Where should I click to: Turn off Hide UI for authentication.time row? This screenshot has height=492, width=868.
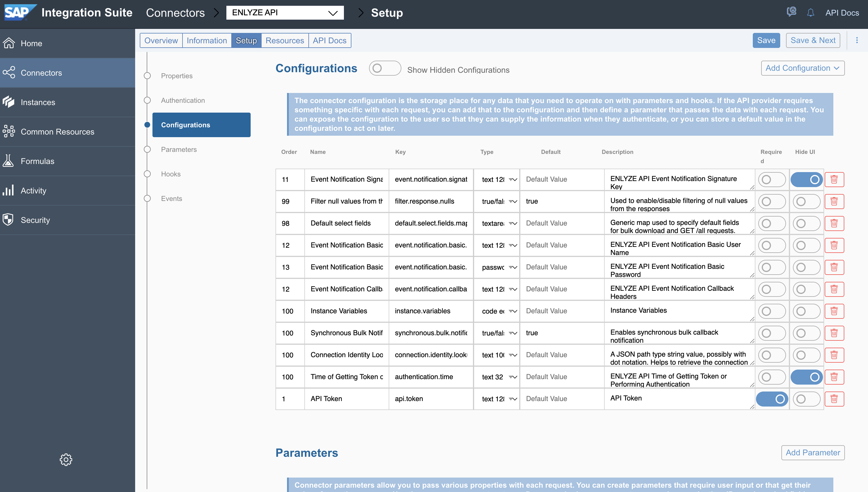pyautogui.click(x=806, y=377)
